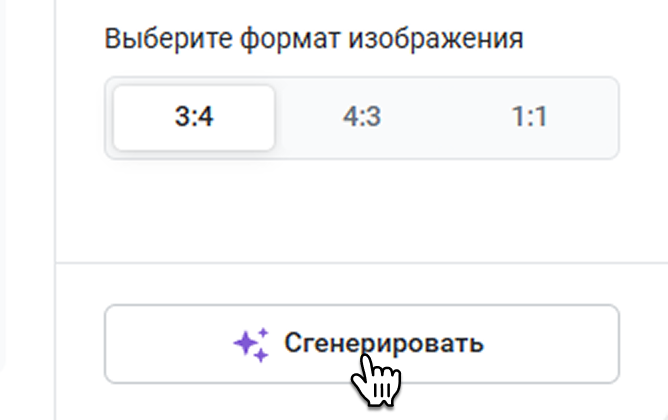The image size is (668, 420).
Task: Switch to the 1:1 segment
Action: click(x=529, y=118)
